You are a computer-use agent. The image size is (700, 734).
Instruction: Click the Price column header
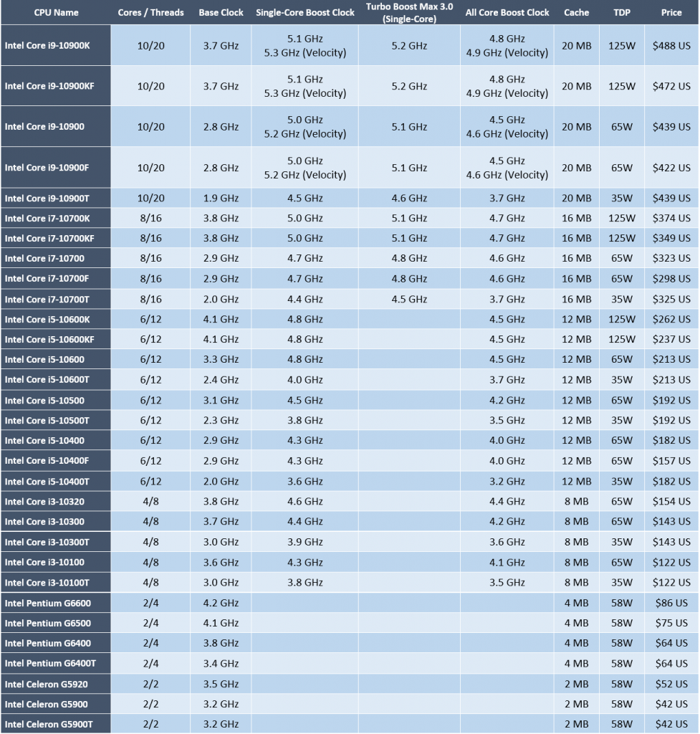click(x=671, y=13)
